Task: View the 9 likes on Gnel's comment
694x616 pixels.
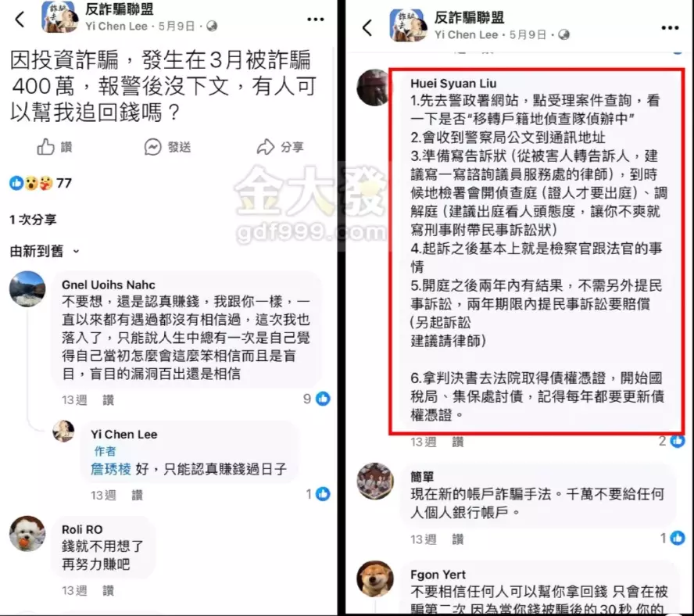Action: 317,399
